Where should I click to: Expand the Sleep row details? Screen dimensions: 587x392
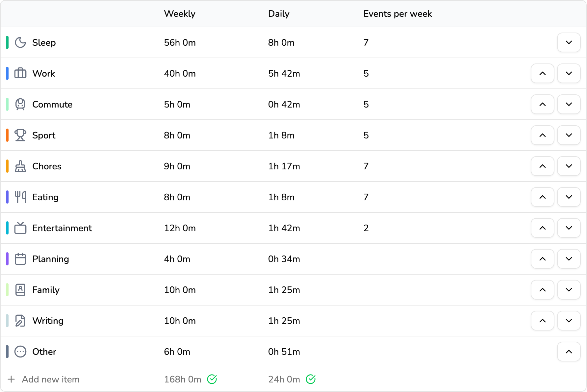(569, 42)
